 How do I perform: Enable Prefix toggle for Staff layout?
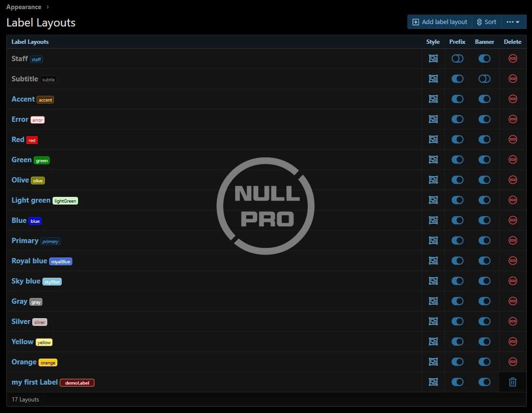click(x=457, y=59)
